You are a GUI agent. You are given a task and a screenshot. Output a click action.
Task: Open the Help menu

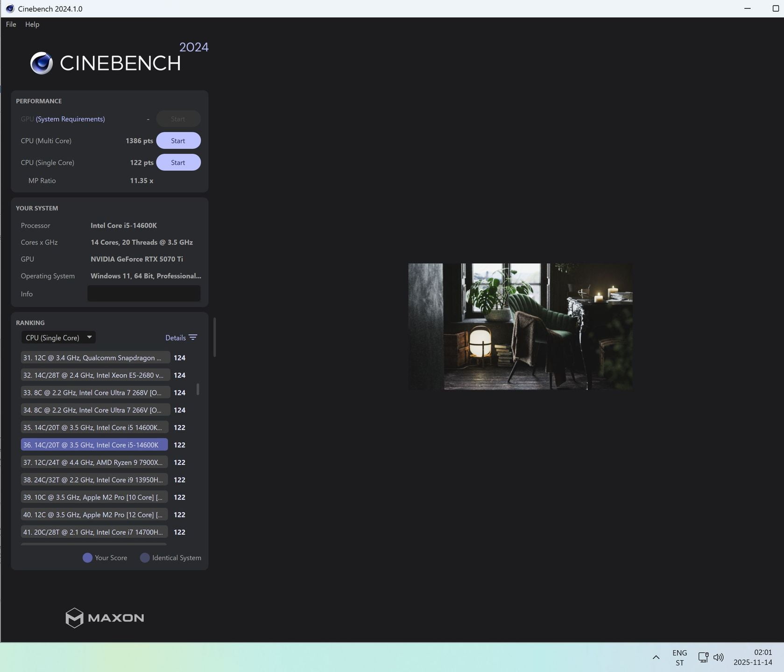32,24
